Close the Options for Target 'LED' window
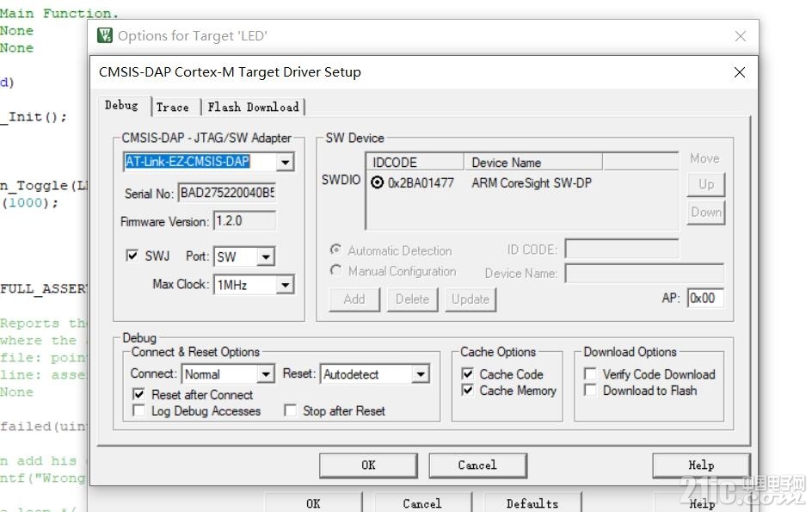Screen dimensions: 812x512 741,36
